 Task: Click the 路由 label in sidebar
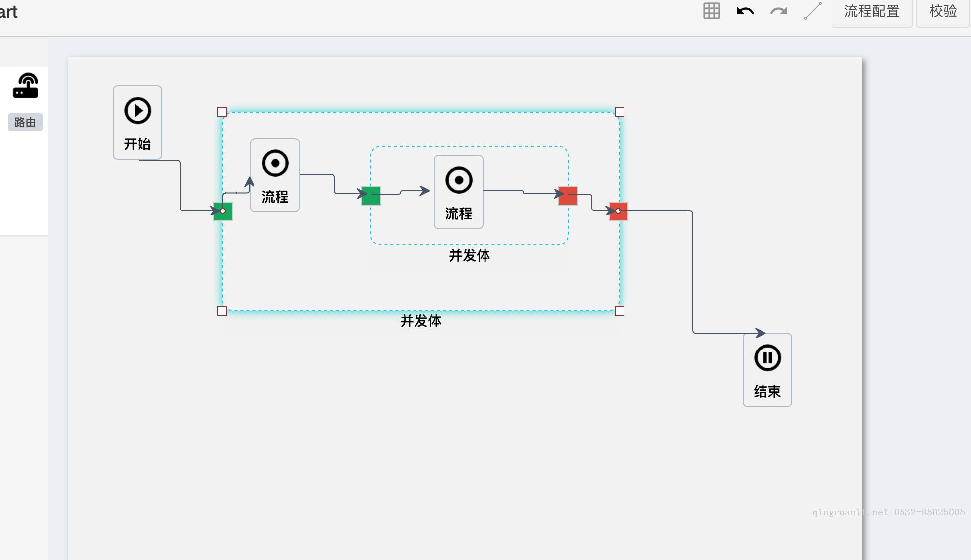click(x=25, y=122)
